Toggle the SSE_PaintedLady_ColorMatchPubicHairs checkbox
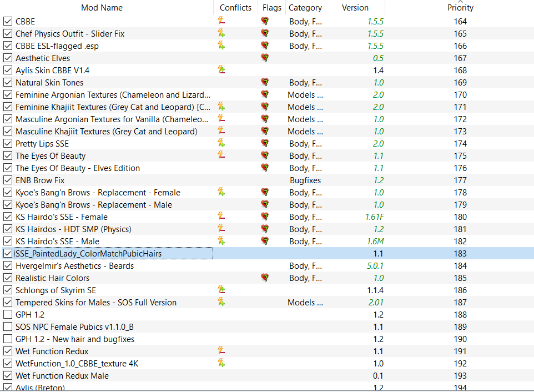534x392 pixels. [x=7, y=253]
